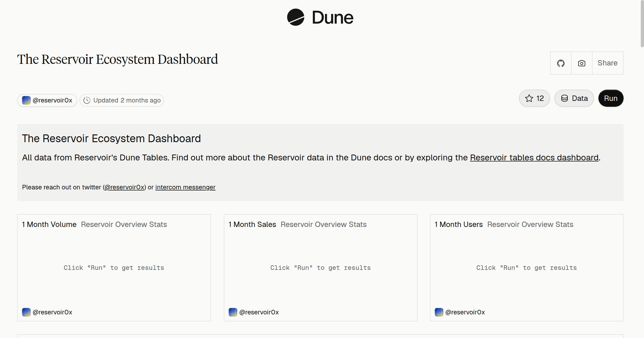The height and width of the screenshot is (338, 644).
Task: Click @reservoir0x in the 1 Month Volume card
Action: [52, 312]
